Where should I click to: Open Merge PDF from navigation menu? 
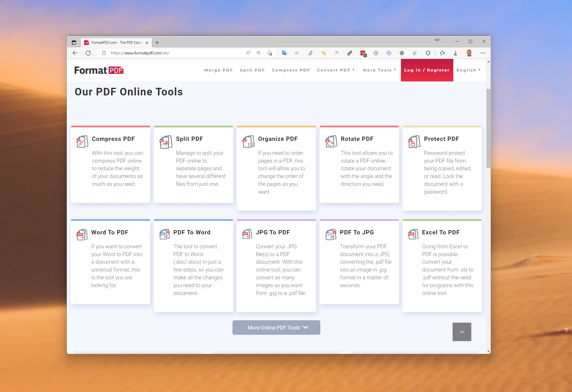click(x=218, y=70)
